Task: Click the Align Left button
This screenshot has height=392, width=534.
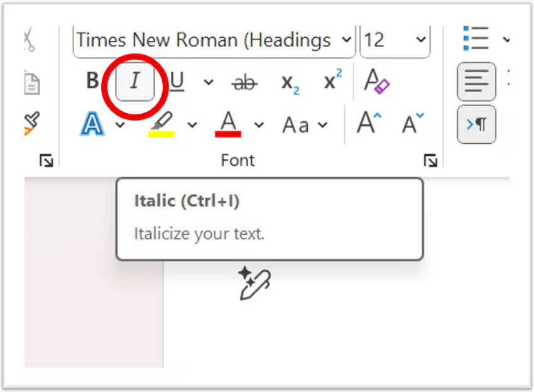Action: click(x=476, y=82)
